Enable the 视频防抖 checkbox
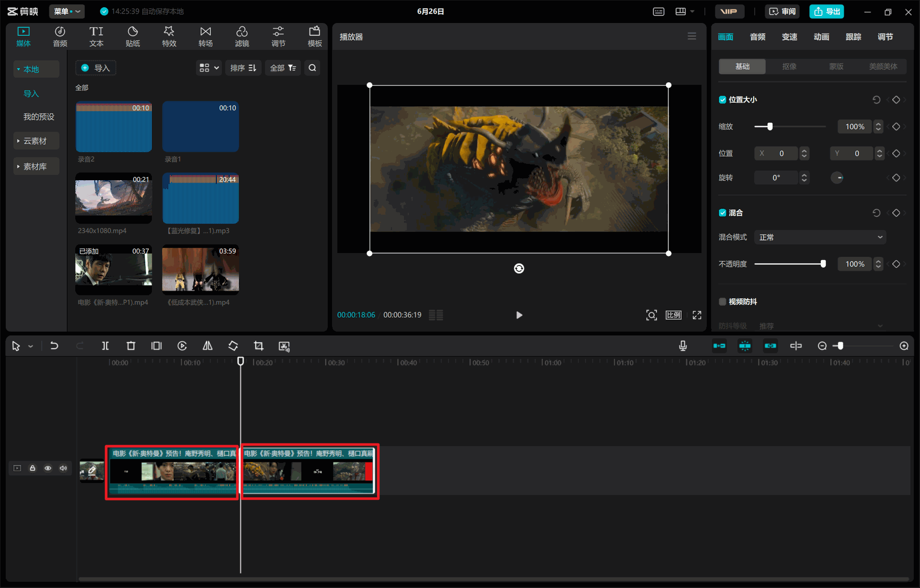This screenshot has height=588, width=920. coord(723,301)
